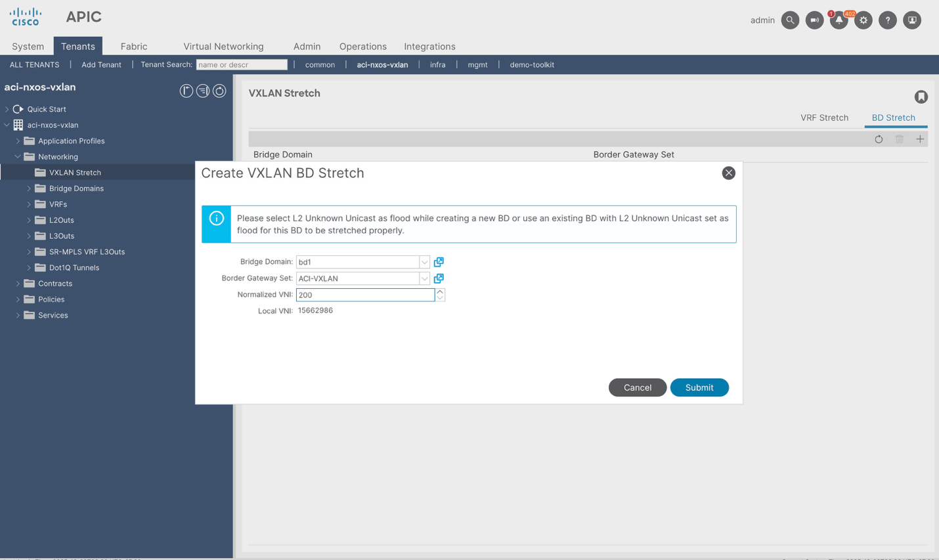This screenshot has width=939, height=560.
Task: Click the aci-nxos-vxlan tenant grid icon
Action: click(18, 125)
